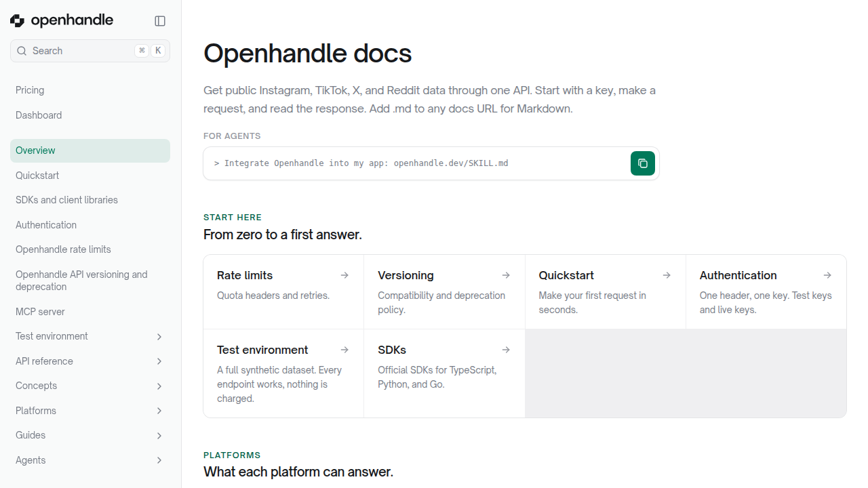
Task: Go to Dashboard in the sidebar
Action: (90, 115)
